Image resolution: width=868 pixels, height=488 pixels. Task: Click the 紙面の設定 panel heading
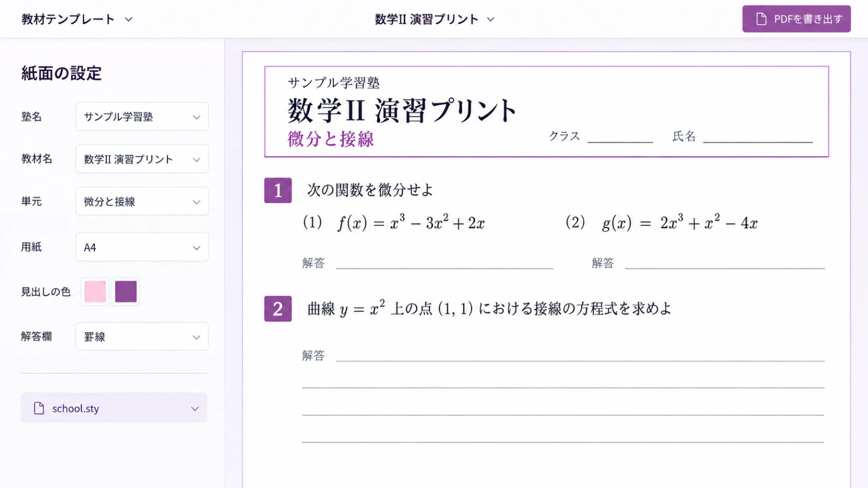61,73
